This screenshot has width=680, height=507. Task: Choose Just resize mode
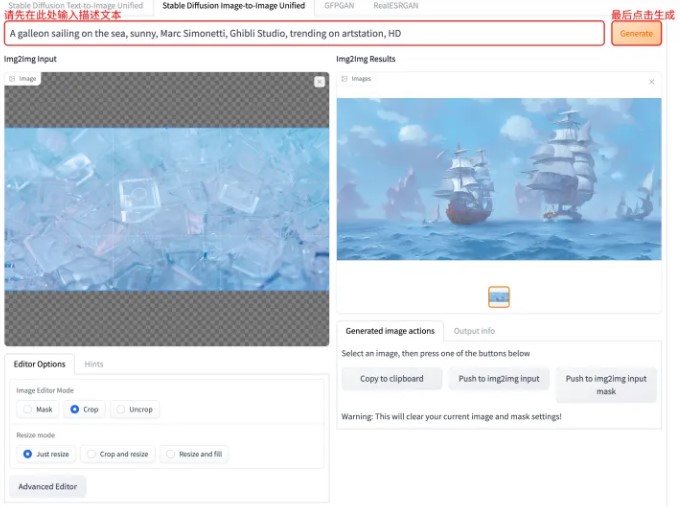coord(46,454)
